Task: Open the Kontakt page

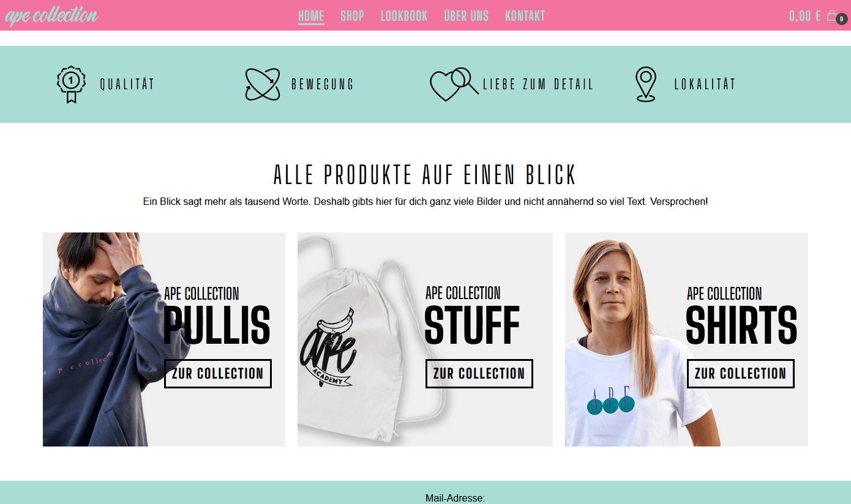Action: (525, 16)
